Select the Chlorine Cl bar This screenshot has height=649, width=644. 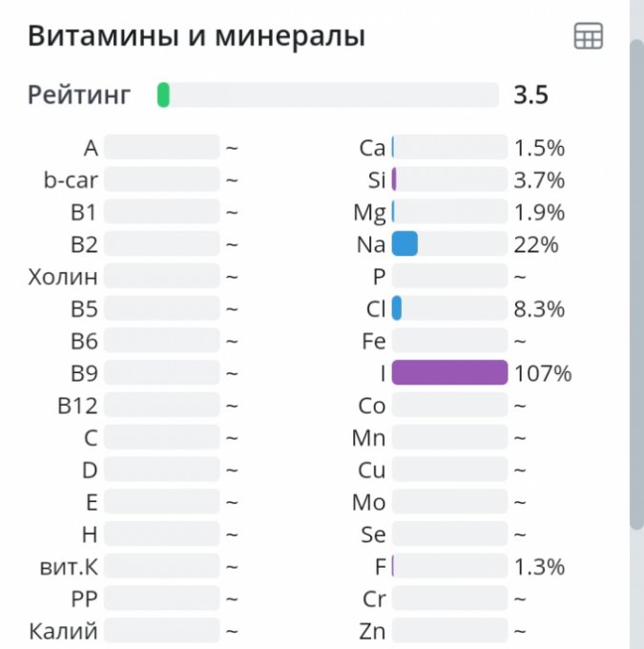pos(449,308)
